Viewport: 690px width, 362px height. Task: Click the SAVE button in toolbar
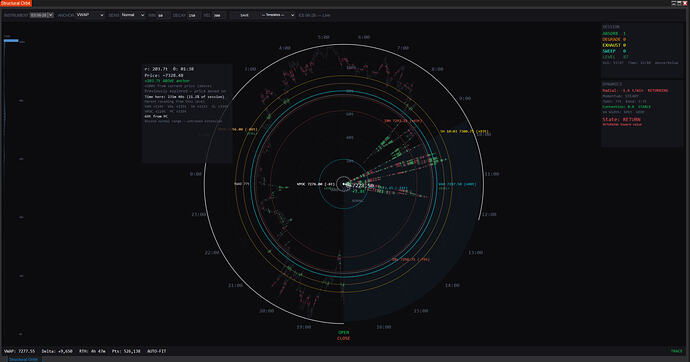tap(244, 15)
